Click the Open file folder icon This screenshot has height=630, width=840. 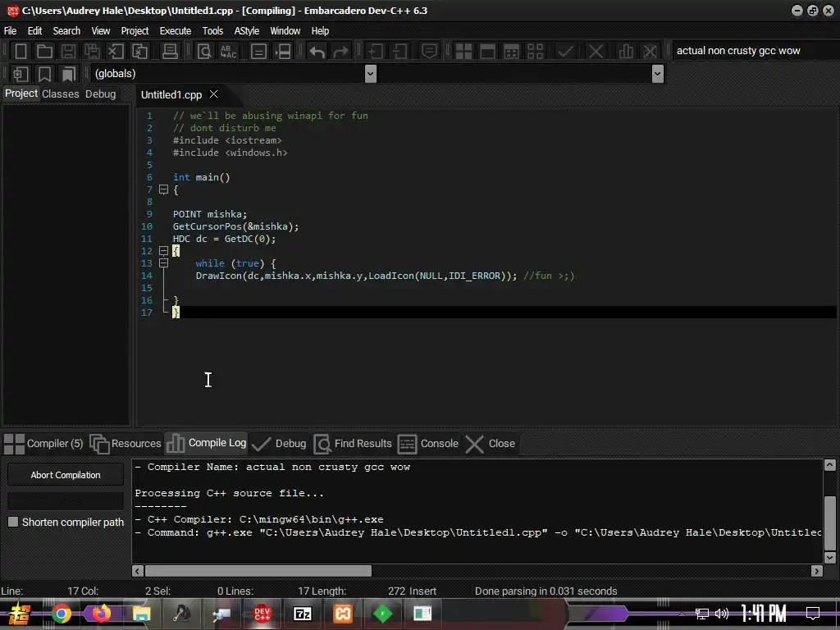click(x=44, y=52)
